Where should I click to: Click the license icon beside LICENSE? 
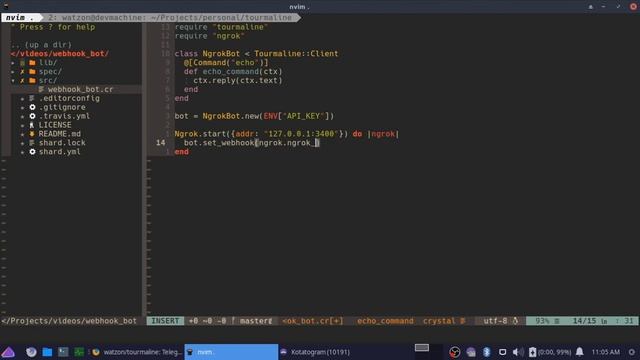pos(32,125)
